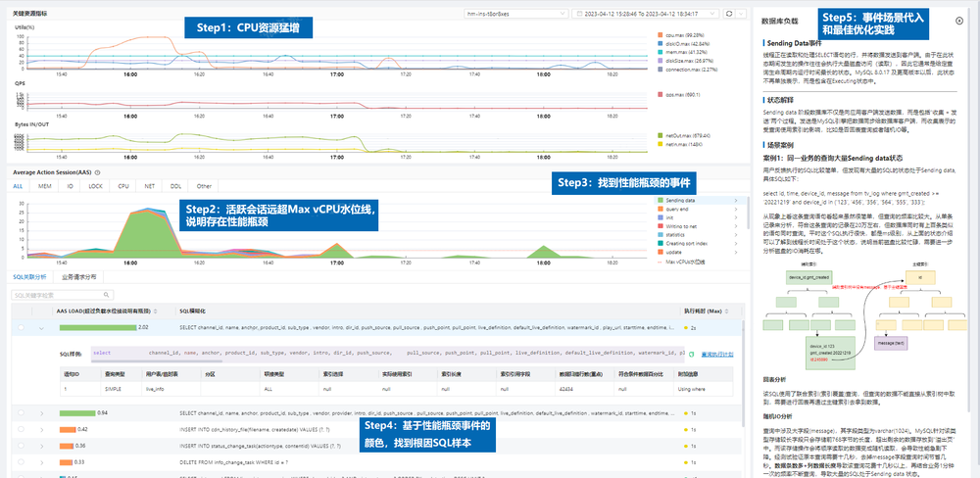Collapse the expanded 2.02 load SQL row
980x478 pixels.
coord(42,327)
